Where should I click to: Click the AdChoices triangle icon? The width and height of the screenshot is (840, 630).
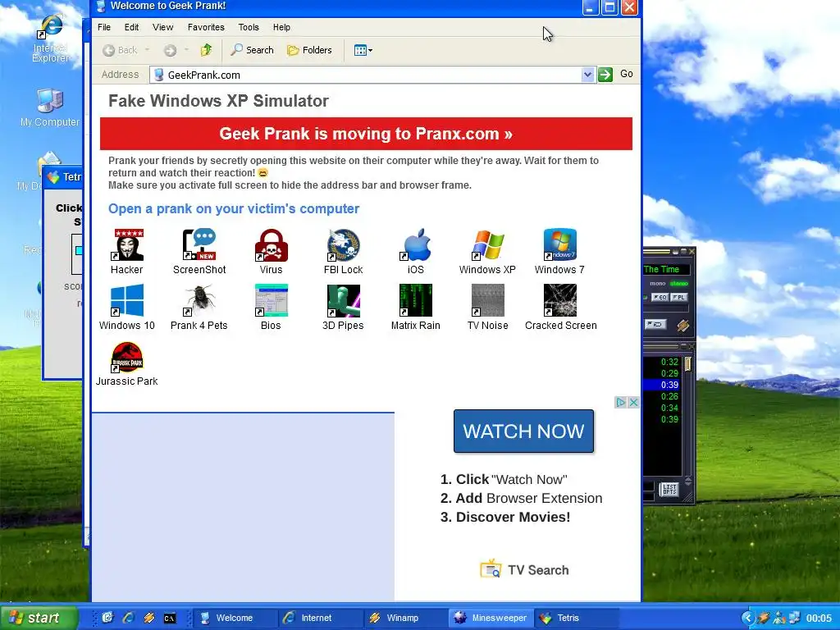[621, 402]
